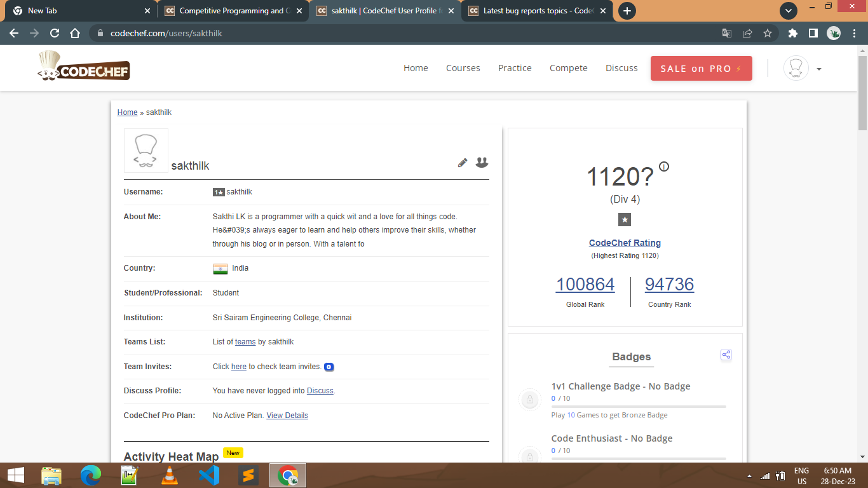Click the team invites count badge
868x488 pixels.
(x=329, y=367)
